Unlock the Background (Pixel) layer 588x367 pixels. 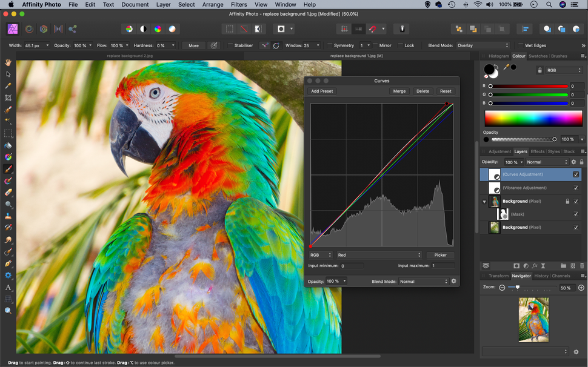[x=567, y=200]
